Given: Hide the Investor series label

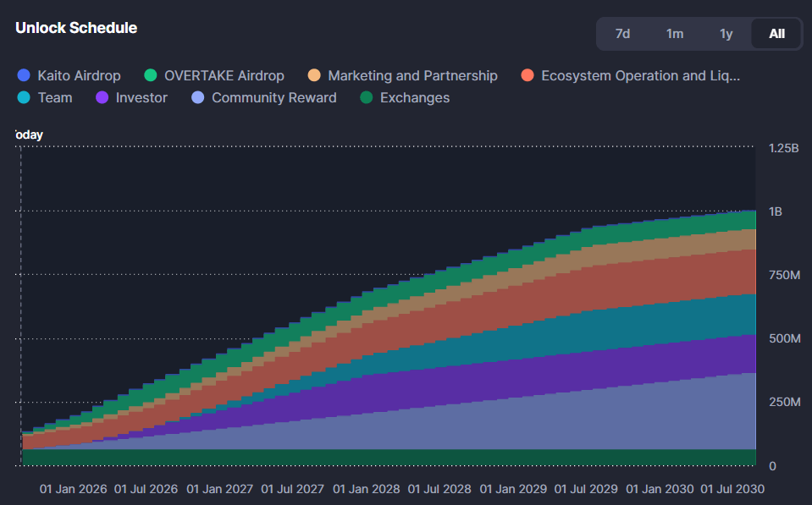Looking at the screenshot, I should click(141, 97).
